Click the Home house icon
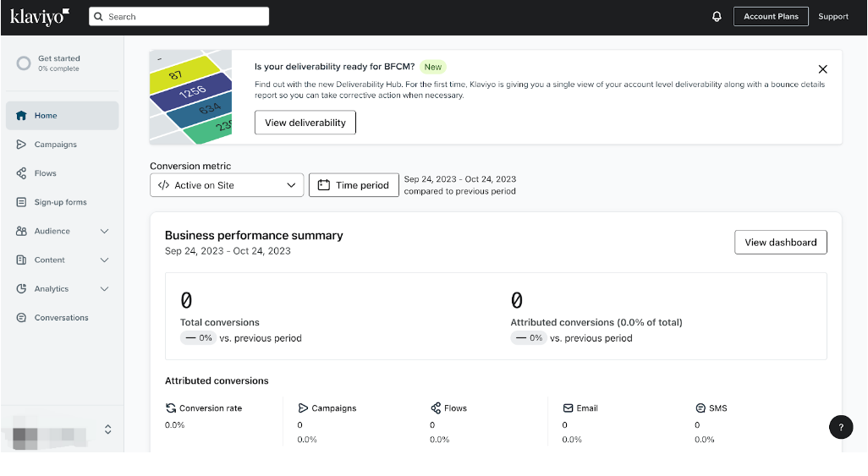The width and height of the screenshot is (868, 476). click(21, 116)
